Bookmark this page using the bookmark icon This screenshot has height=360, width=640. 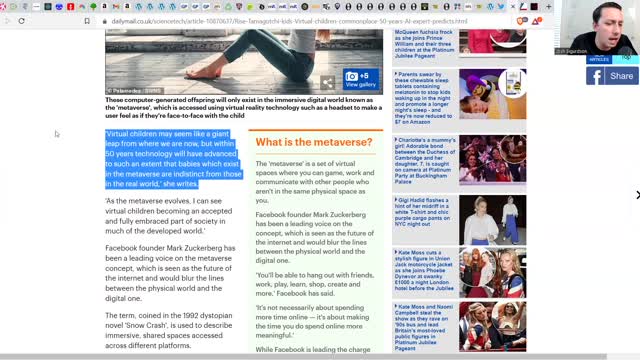click(x=87, y=21)
